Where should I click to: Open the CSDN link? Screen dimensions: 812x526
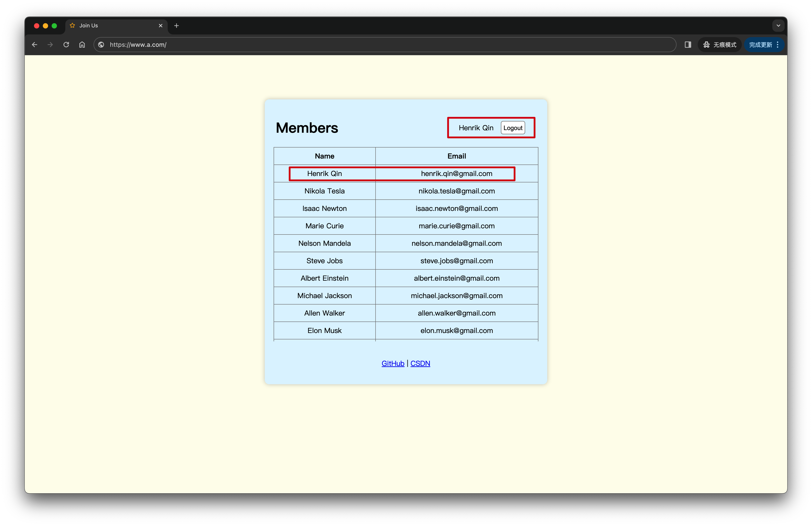[420, 363]
